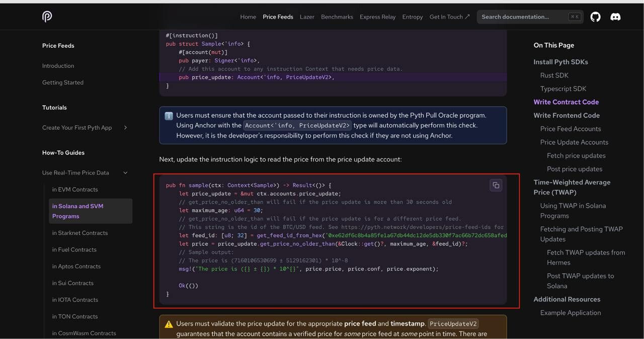The height and width of the screenshot is (339, 644).
Task: Open in Starknet Contracts page
Action: [80, 233]
